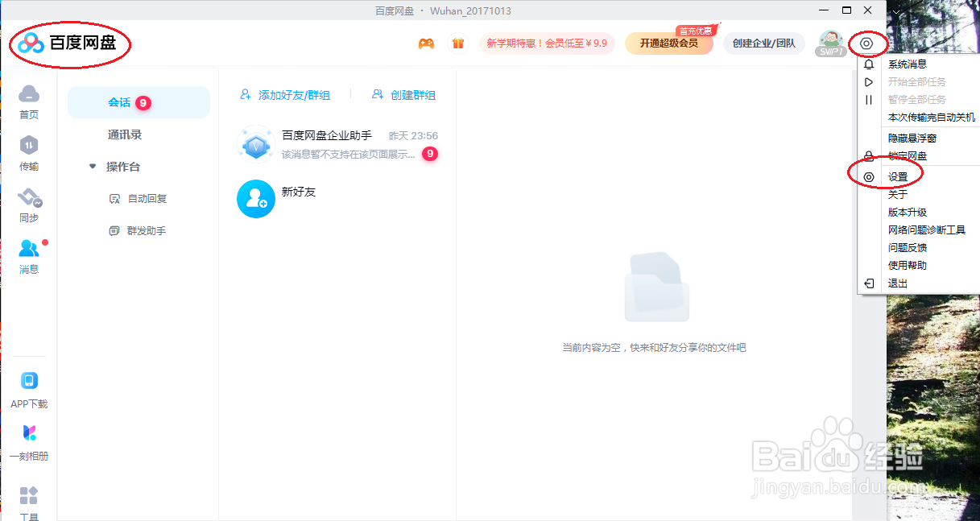Click the 锁定网盘 menu entry
980x521 pixels.
(908, 156)
